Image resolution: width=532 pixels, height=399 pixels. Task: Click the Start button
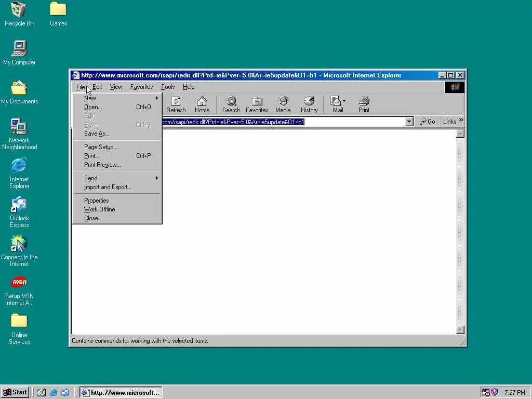point(15,393)
